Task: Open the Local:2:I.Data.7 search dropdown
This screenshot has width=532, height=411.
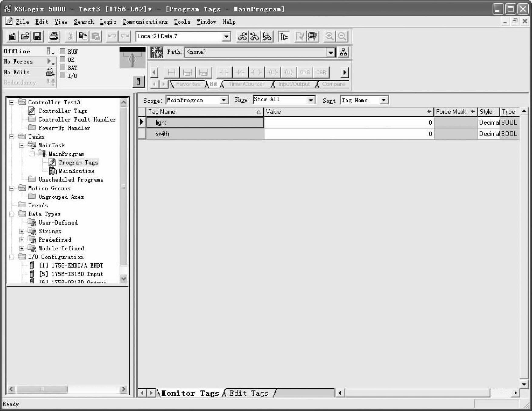Action: click(x=226, y=37)
